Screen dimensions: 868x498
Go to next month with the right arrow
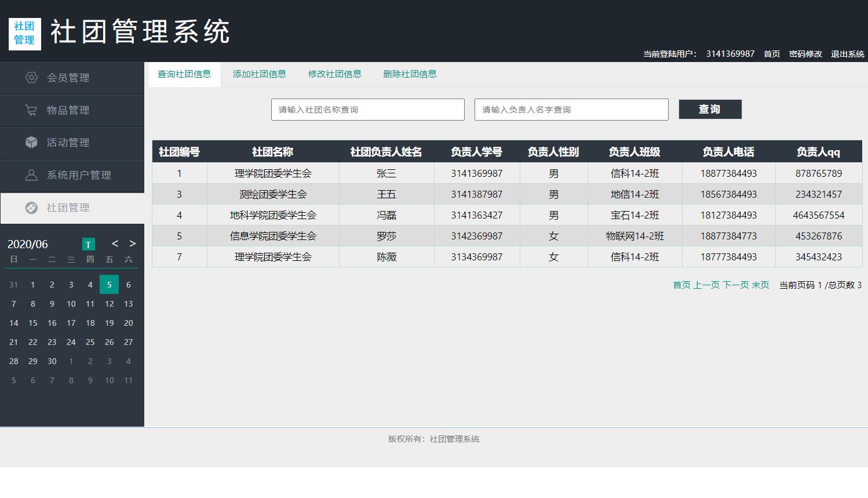pos(132,244)
